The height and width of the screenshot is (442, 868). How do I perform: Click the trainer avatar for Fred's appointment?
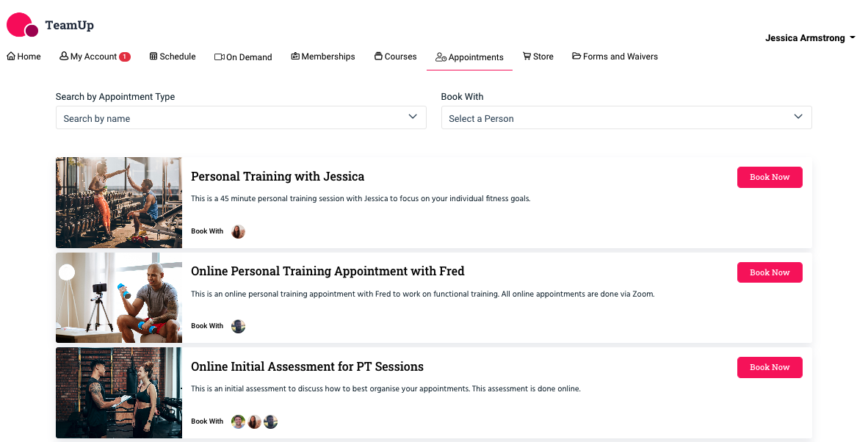click(238, 326)
